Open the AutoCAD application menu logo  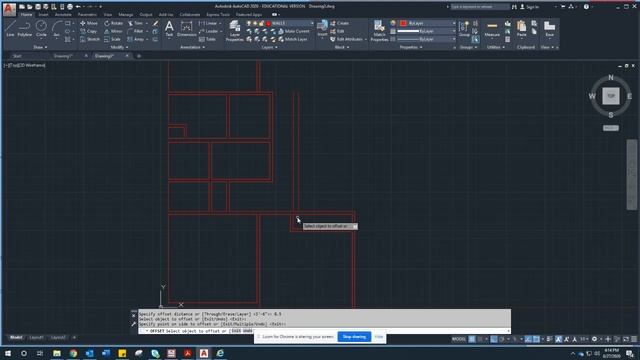(9, 9)
